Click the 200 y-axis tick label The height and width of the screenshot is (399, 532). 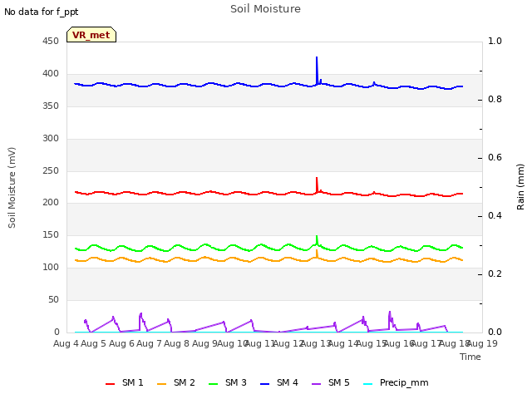click(x=51, y=203)
